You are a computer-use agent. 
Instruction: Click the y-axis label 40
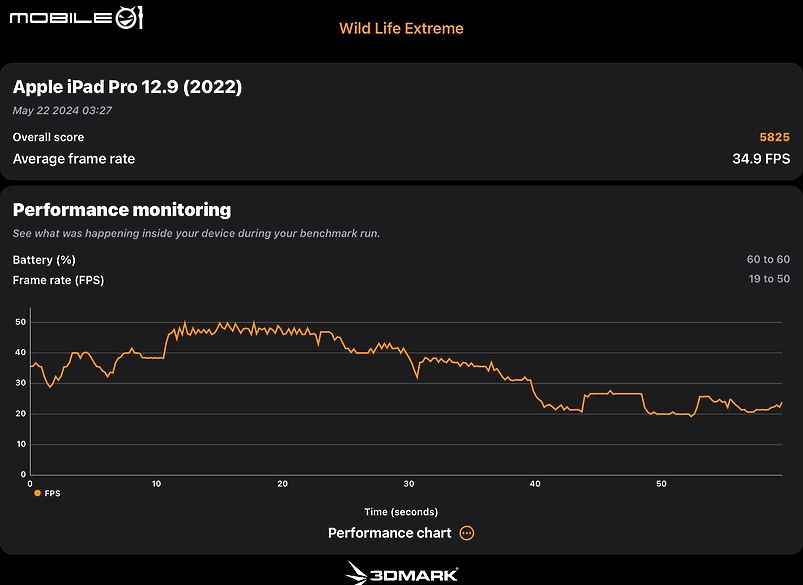click(20, 352)
